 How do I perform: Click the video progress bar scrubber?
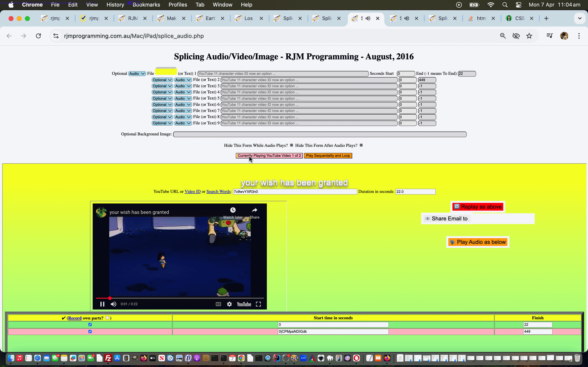[x=110, y=298]
